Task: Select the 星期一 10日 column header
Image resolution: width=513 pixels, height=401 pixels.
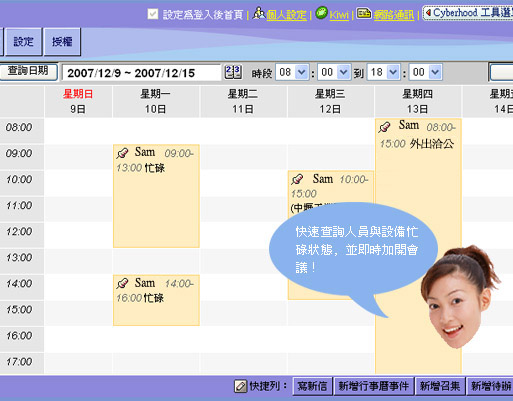Action: coord(156,101)
